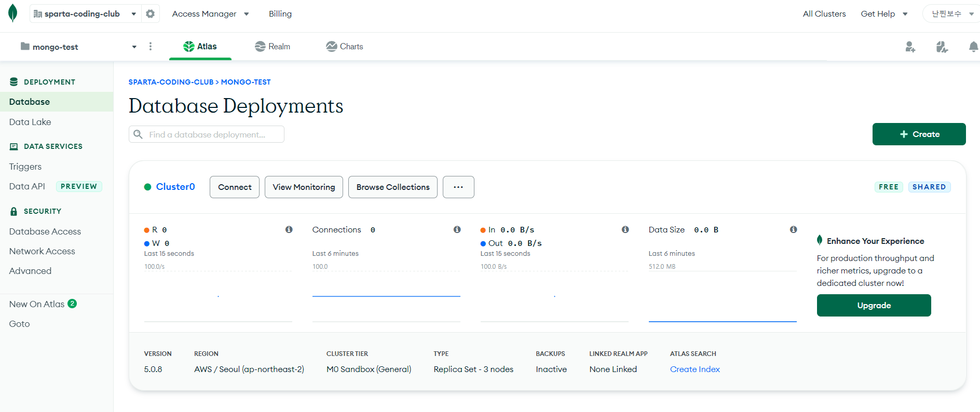980x412 pixels.
Task: Open the Billing menu item
Action: (280, 14)
